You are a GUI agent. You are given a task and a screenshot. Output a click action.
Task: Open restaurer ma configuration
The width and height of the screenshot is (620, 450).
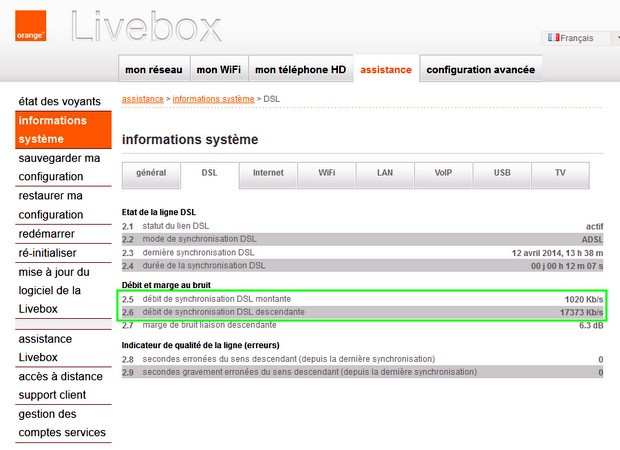[x=63, y=205]
